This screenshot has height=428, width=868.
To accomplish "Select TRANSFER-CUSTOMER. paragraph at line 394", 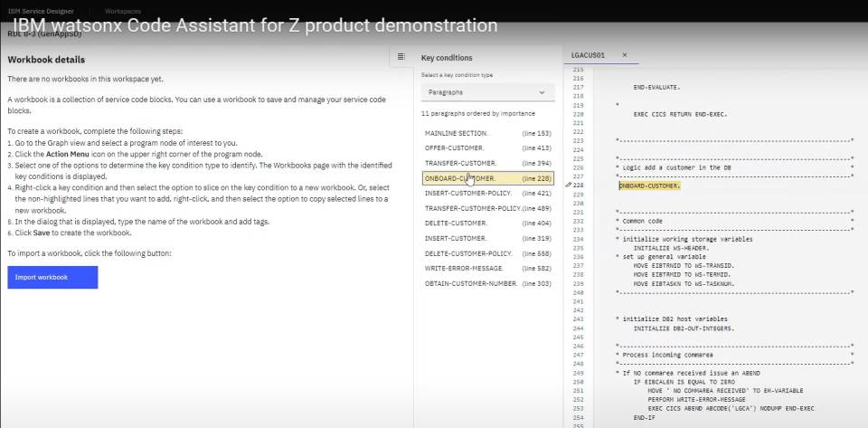I will click(487, 164).
